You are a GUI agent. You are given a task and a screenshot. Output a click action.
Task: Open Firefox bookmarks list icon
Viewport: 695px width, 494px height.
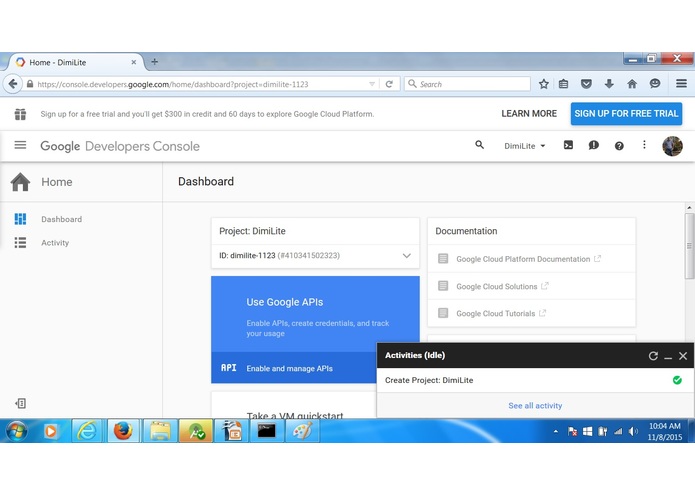(563, 84)
